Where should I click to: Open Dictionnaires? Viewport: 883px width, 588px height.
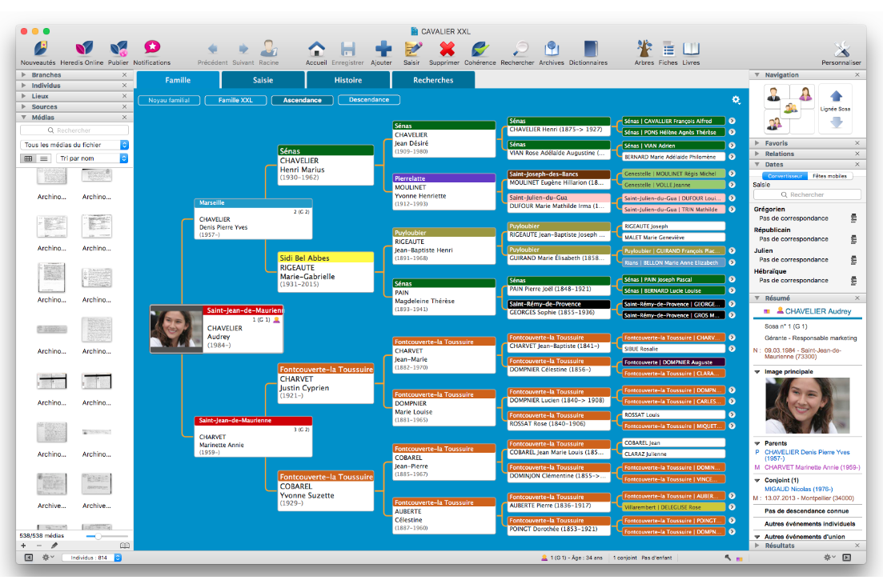pyautogui.click(x=588, y=53)
